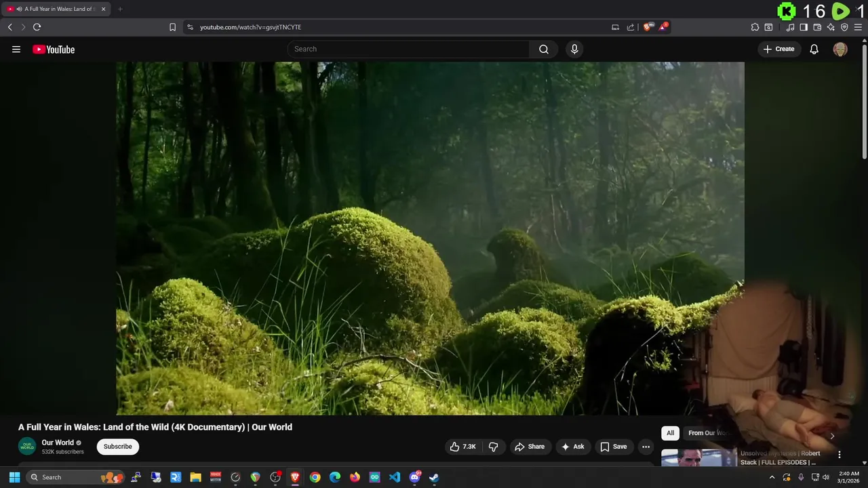Close the A Full Year in Wales tab

(103, 9)
